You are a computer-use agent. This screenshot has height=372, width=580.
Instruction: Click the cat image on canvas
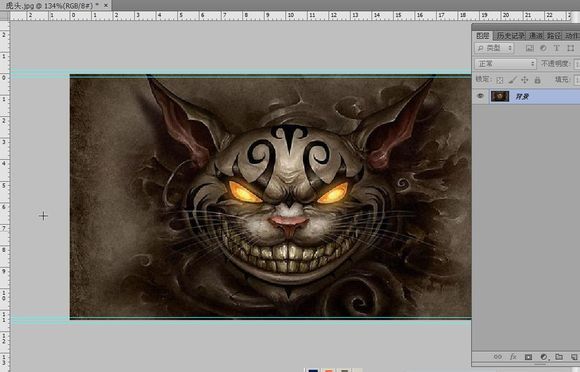pyautogui.click(x=270, y=196)
